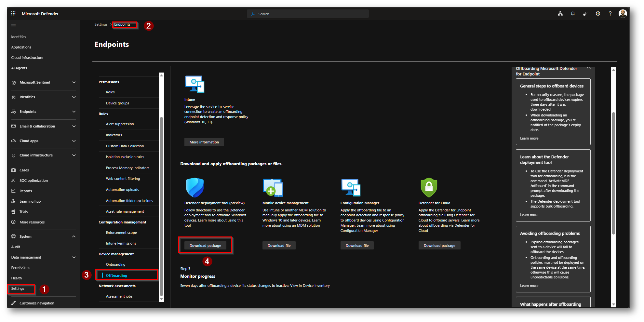
Task: Click the Mobile device management icon
Action: (x=273, y=188)
